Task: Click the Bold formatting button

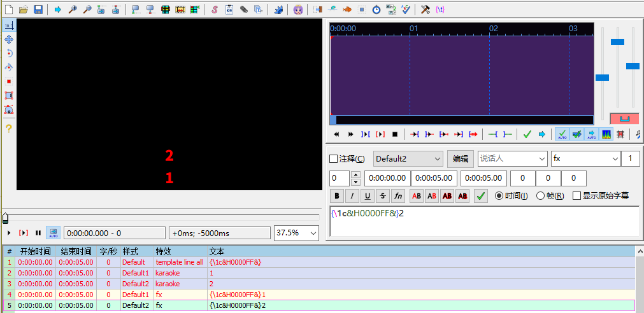Action: coord(337,196)
